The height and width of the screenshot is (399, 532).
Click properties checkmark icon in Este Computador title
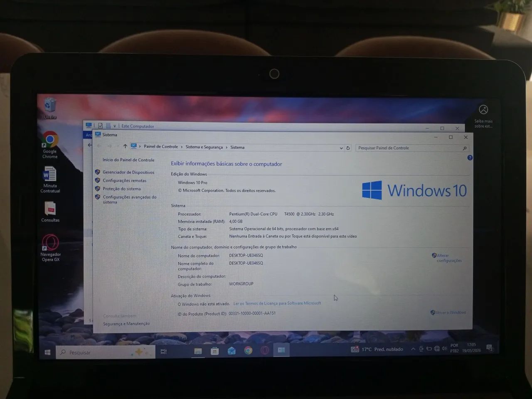(100, 126)
